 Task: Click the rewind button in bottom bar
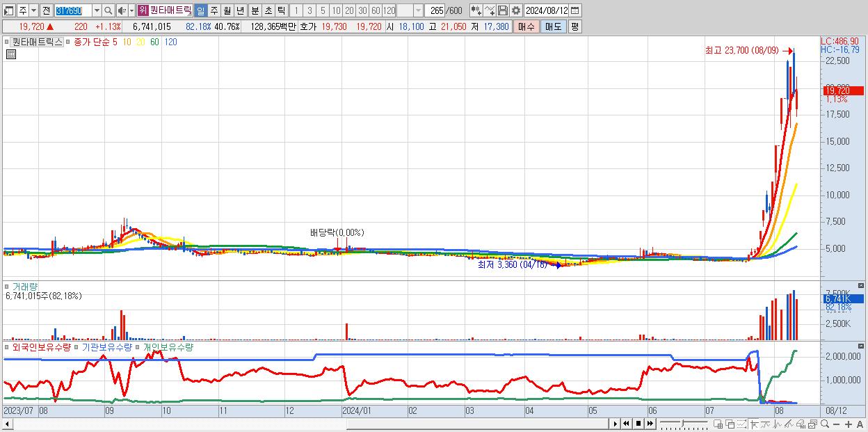(x=627, y=424)
